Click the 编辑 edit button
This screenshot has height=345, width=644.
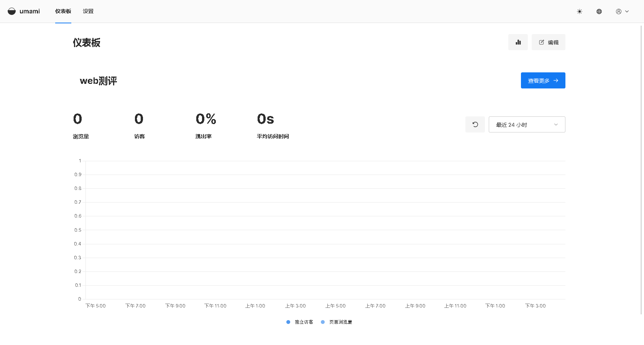[x=549, y=42]
